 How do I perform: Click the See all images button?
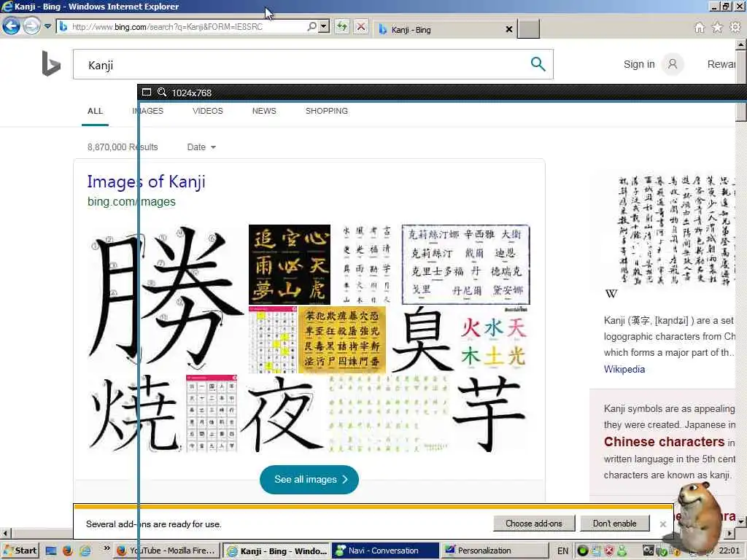[309, 480]
